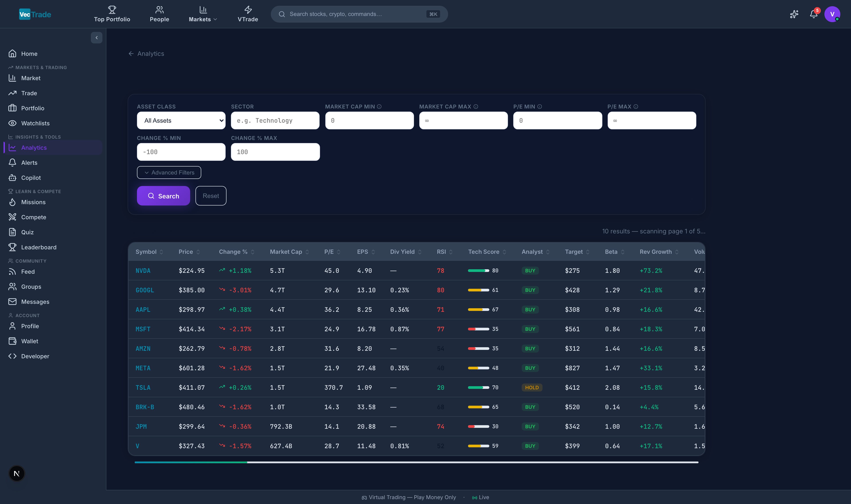Open Copilot in the sidebar
The image size is (851, 504).
point(53,178)
